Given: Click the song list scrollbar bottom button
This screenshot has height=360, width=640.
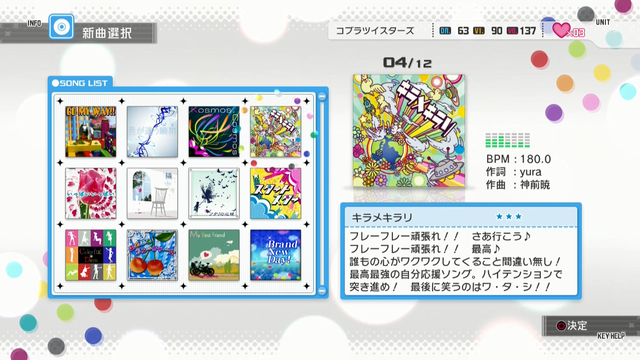Looking at the screenshot, I should click(322, 290).
